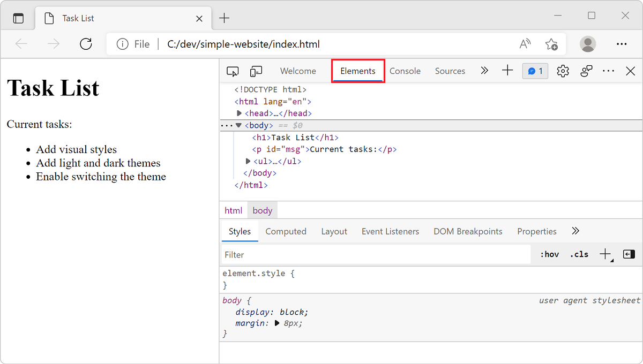Open the issues counter badge showing 1
This screenshot has width=643, height=364.
coord(535,71)
